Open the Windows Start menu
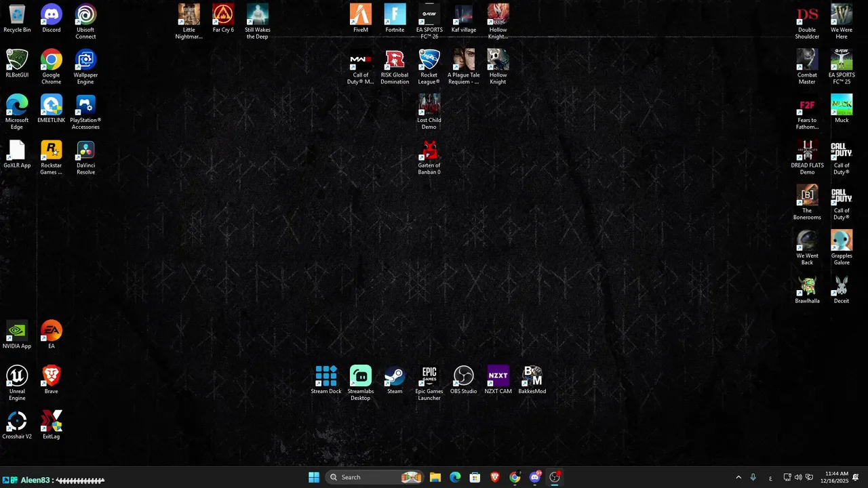 314,477
